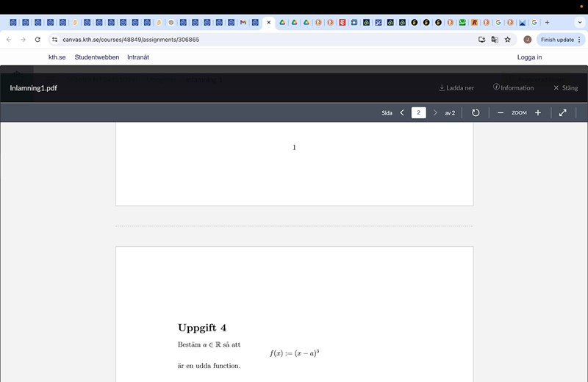Zoom out with the minus icon
Screen dimensions: 588x382
coord(501,112)
